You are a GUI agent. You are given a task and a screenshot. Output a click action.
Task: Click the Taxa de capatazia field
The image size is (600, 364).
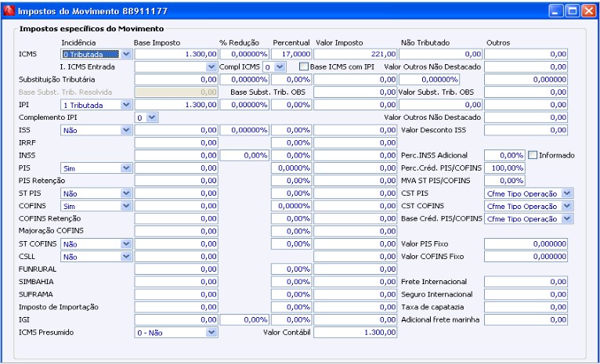526,307
